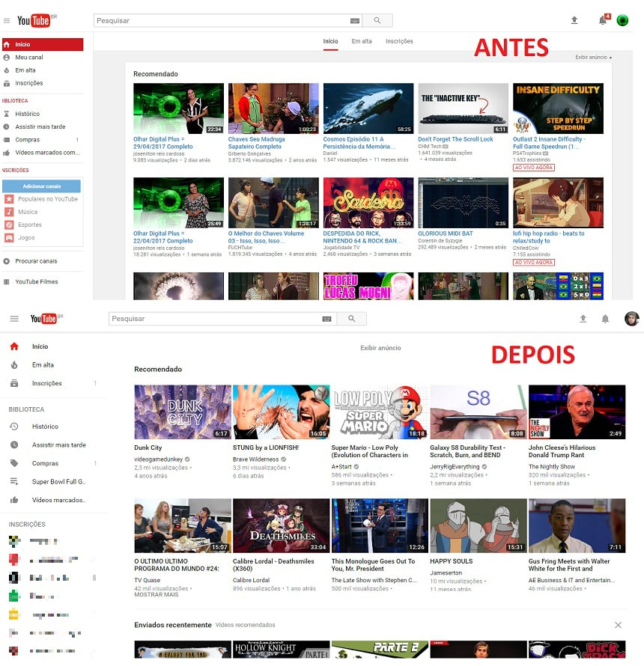This screenshot has height=666, width=644.
Task: Open Assistir mais tarde in old sidebar
Action: [x=40, y=126]
